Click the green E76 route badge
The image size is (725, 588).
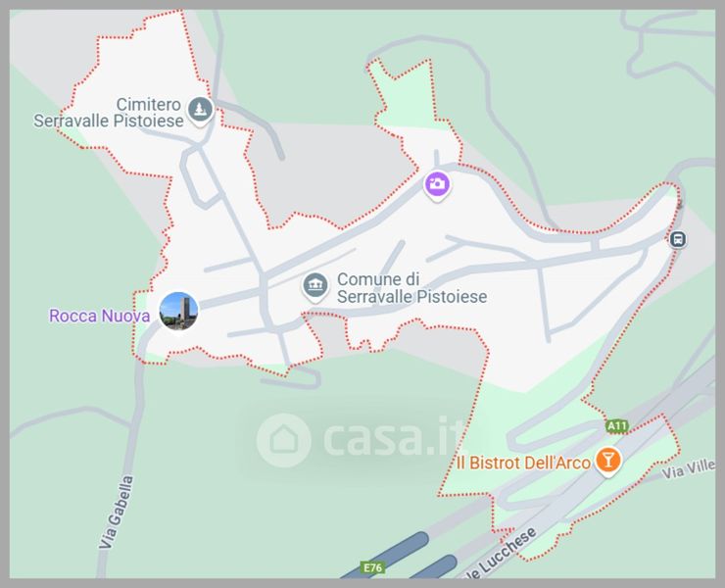point(372,567)
